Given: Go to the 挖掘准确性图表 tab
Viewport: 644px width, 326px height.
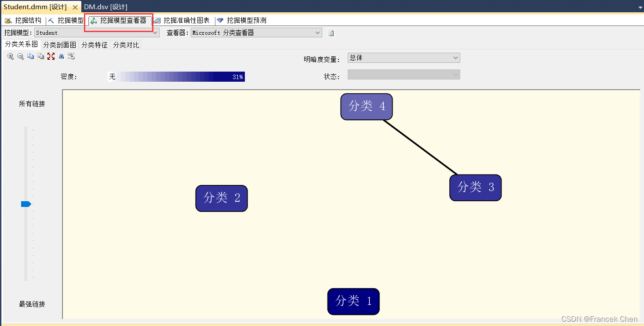Looking at the screenshot, I should pos(182,20).
